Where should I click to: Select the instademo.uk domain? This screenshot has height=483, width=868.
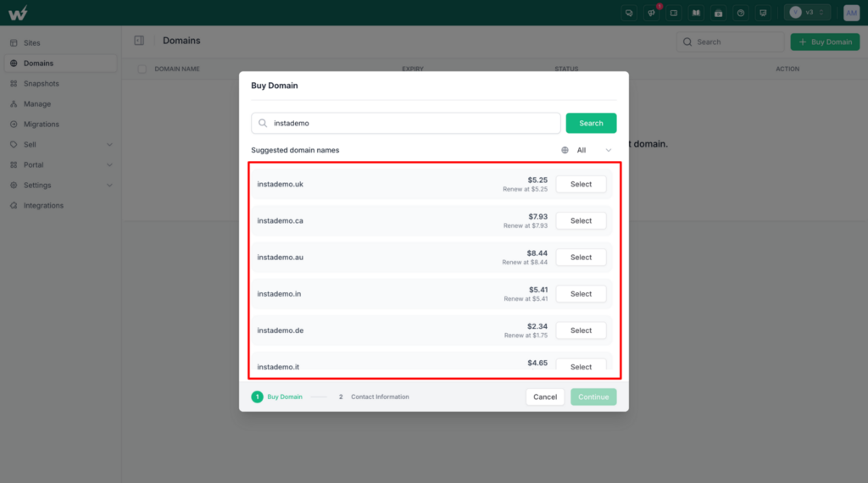click(581, 184)
